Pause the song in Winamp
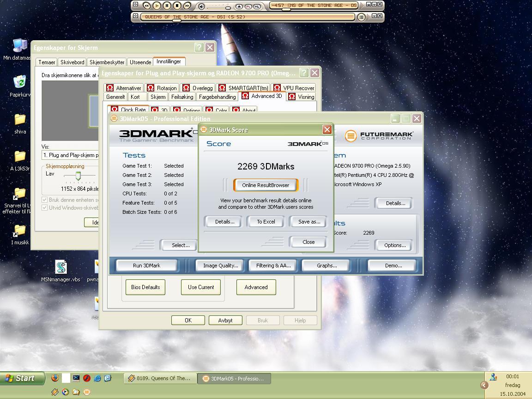This screenshot has width=532, height=399. (167, 6)
